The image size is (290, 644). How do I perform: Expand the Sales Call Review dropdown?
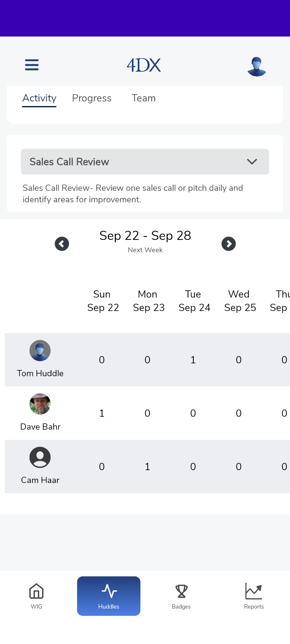click(x=145, y=162)
